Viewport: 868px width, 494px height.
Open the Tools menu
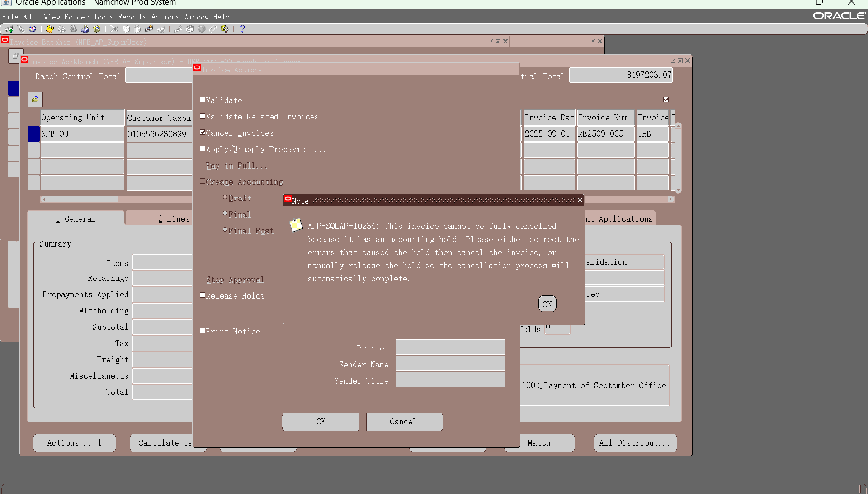coord(104,17)
